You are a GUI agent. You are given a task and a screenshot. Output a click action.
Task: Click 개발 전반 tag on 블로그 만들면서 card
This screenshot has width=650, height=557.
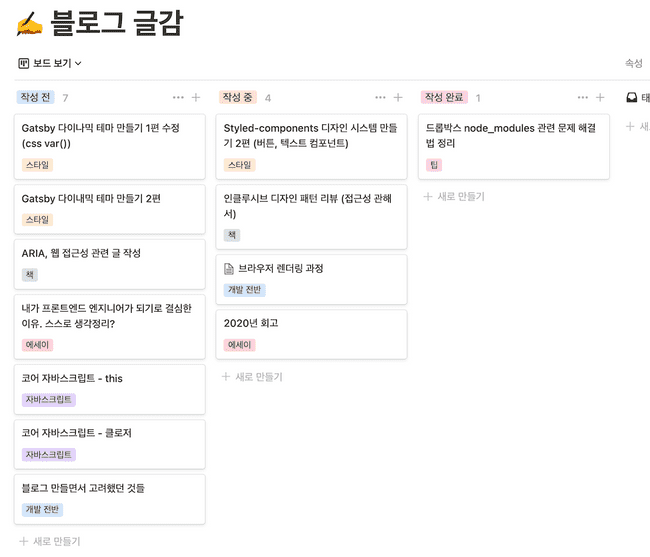click(x=42, y=509)
